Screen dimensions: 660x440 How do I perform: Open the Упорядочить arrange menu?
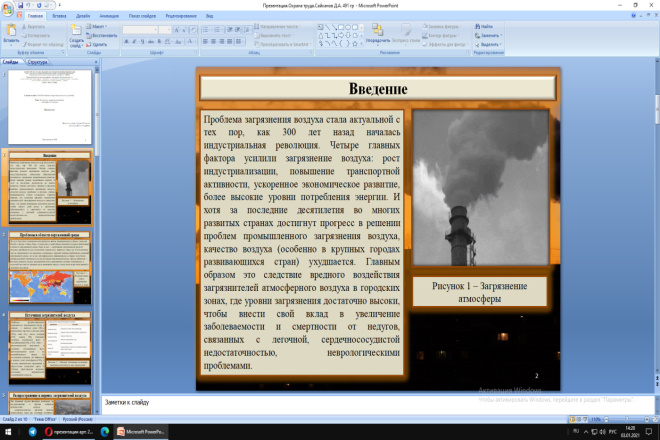coord(378,33)
